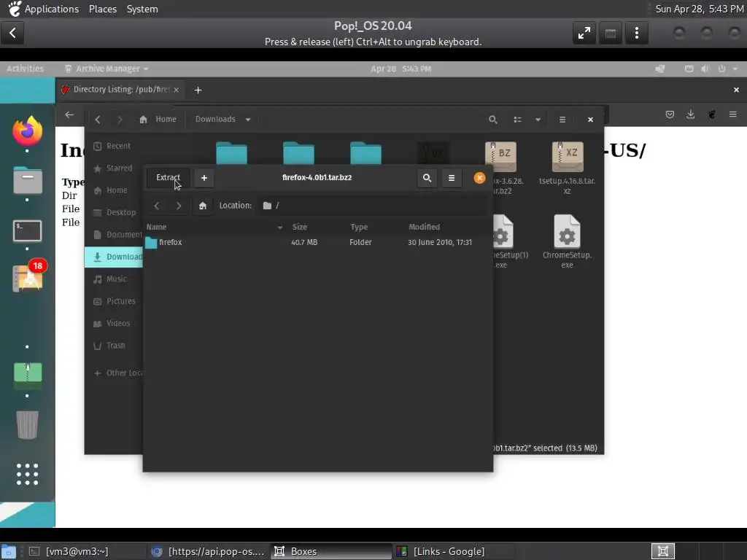Click Trash icon in dock
The image size is (747, 560).
tap(27, 425)
